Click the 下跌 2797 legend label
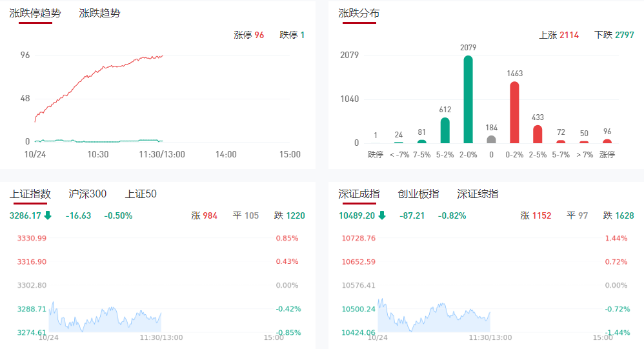Viewport: 644px width, 349px height. [614, 35]
